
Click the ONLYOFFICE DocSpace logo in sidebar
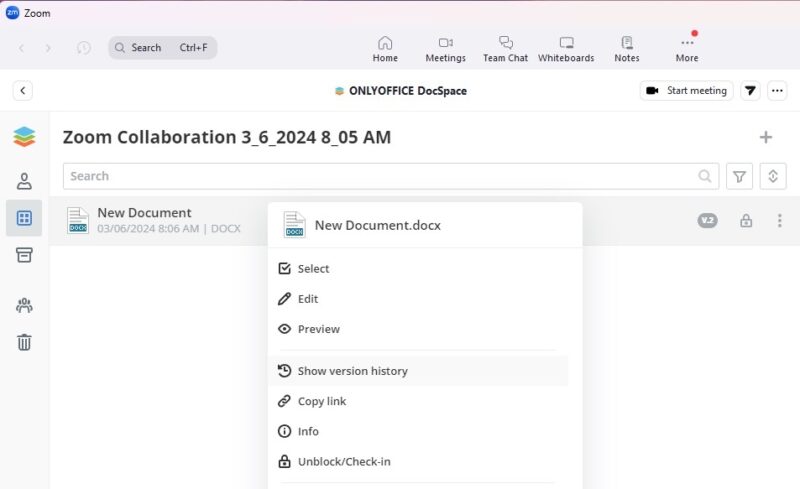24,137
